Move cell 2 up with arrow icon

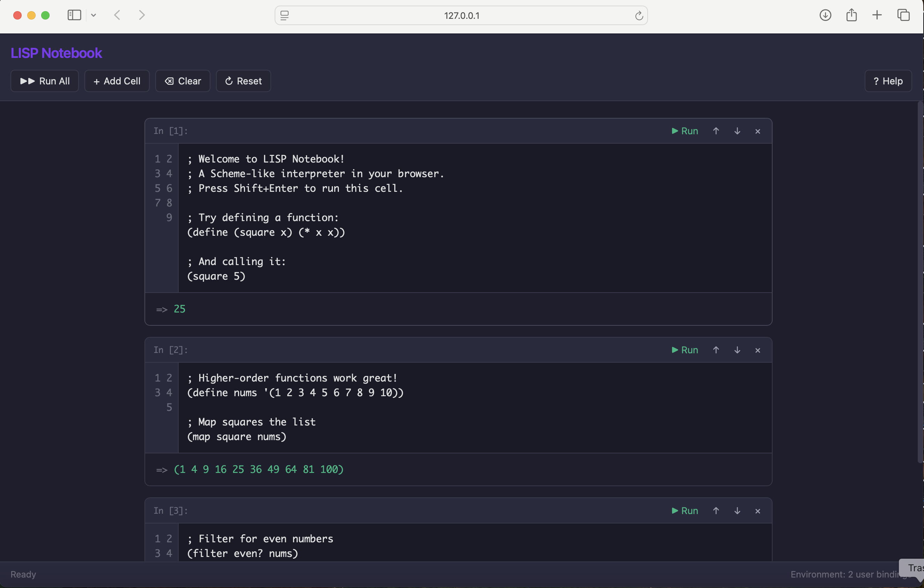click(x=716, y=350)
